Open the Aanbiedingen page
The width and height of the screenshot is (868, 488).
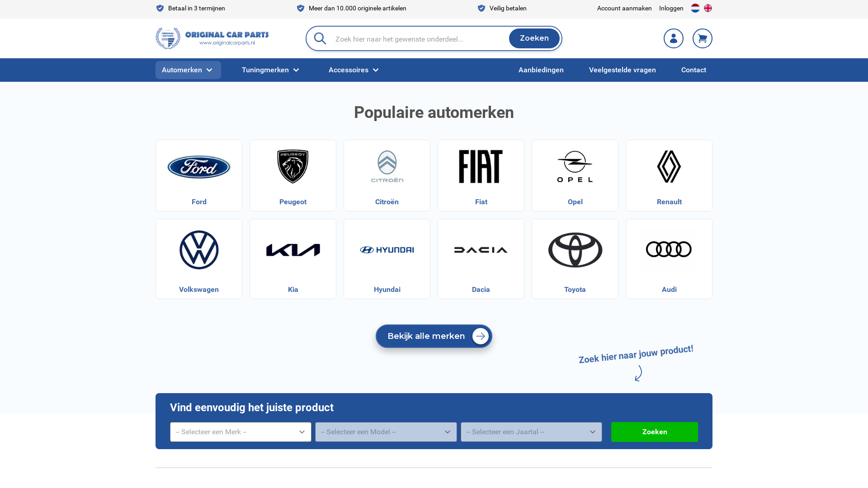point(541,70)
